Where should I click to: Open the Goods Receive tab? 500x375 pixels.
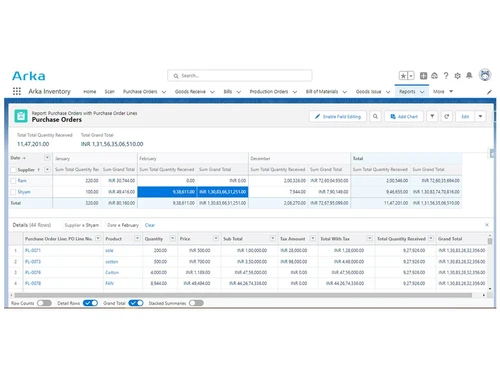190,92
